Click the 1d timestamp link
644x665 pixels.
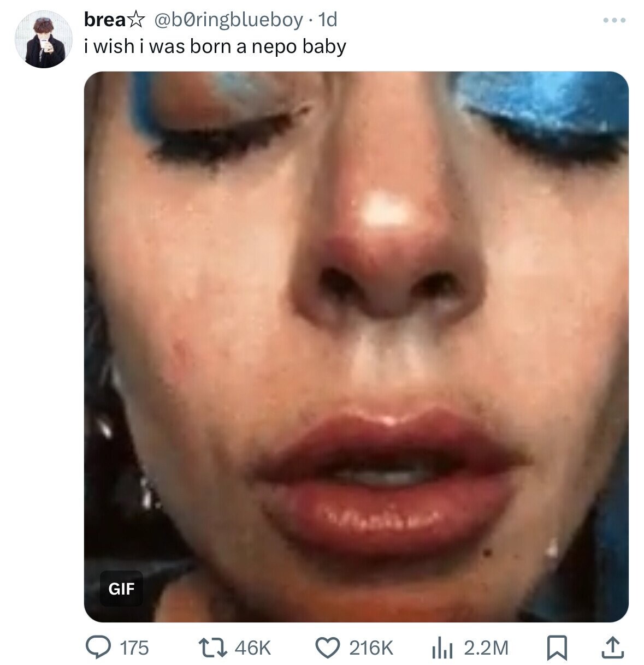327,20
